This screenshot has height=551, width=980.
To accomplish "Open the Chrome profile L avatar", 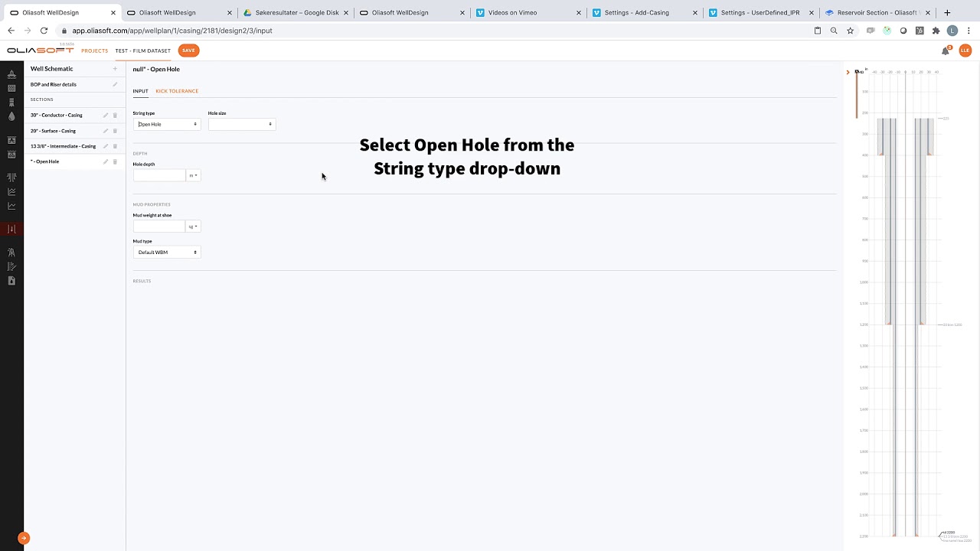I will click(x=952, y=31).
